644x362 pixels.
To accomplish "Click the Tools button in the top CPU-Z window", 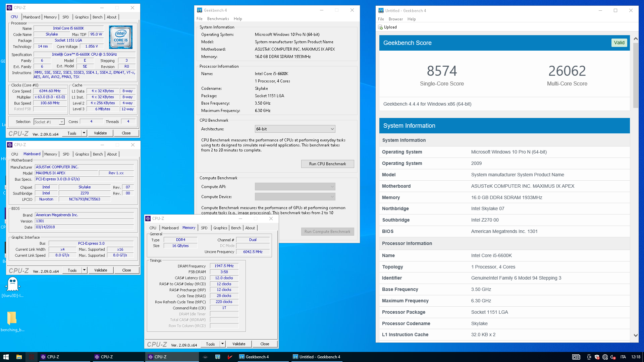I will (x=72, y=133).
